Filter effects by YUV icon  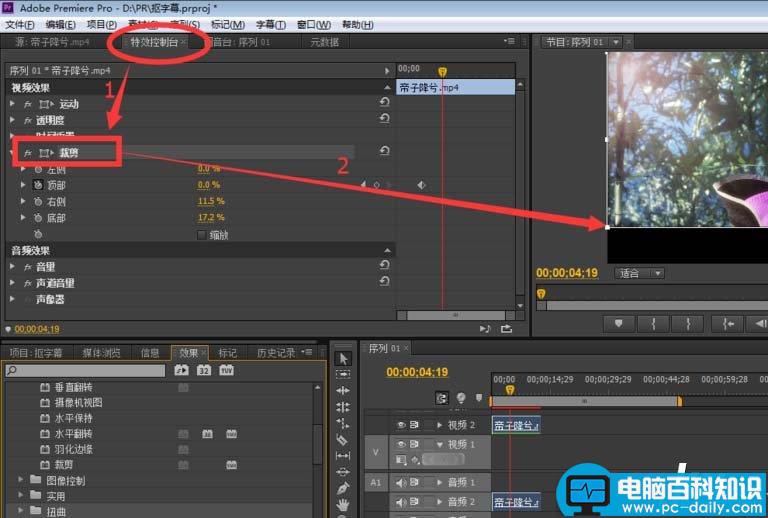(226, 370)
